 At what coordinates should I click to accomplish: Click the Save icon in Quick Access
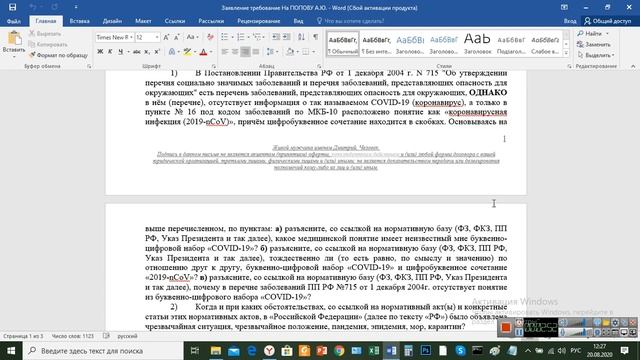coord(13,7)
